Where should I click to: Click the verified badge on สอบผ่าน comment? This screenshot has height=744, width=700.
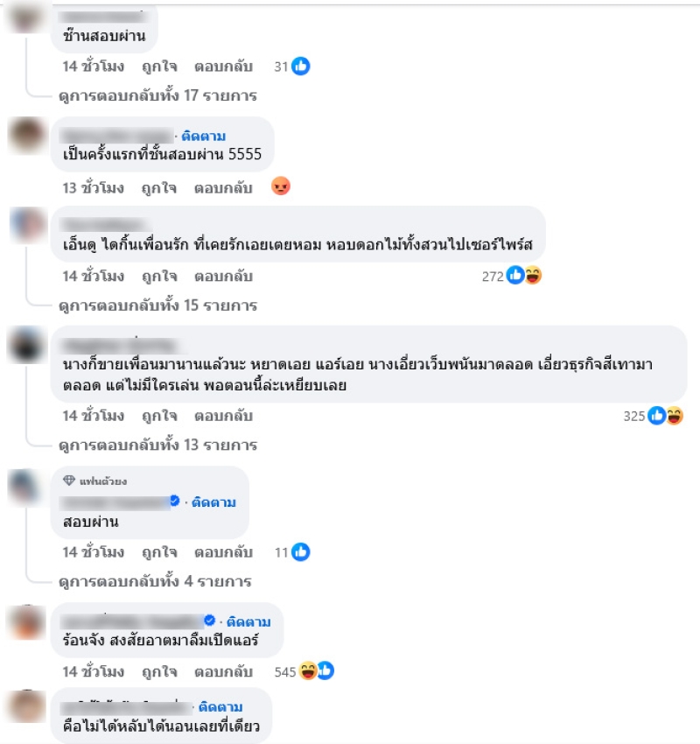point(174,501)
